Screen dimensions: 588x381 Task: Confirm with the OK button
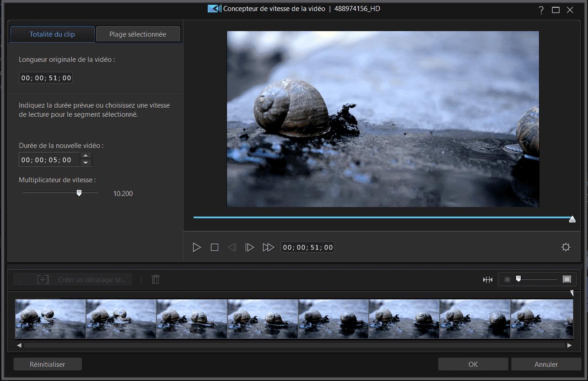[x=473, y=365]
